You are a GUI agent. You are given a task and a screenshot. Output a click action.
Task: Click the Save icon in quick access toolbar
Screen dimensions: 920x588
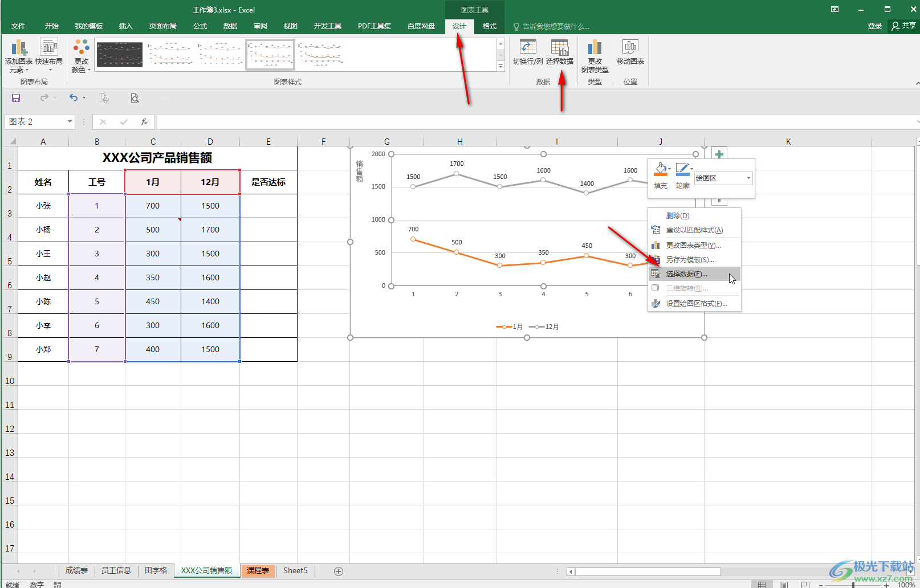[x=16, y=98]
